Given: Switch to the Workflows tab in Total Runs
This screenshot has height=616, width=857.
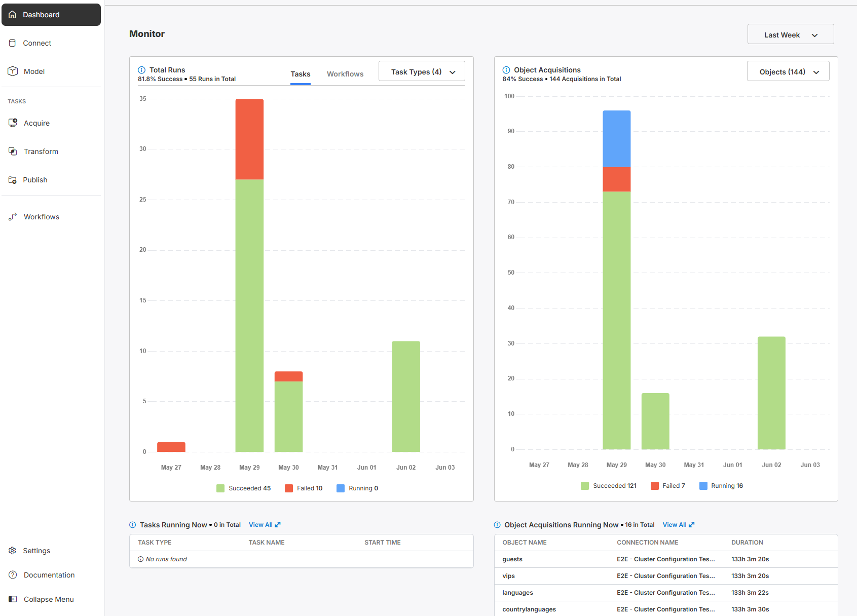Looking at the screenshot, I should tap(345, 74).
